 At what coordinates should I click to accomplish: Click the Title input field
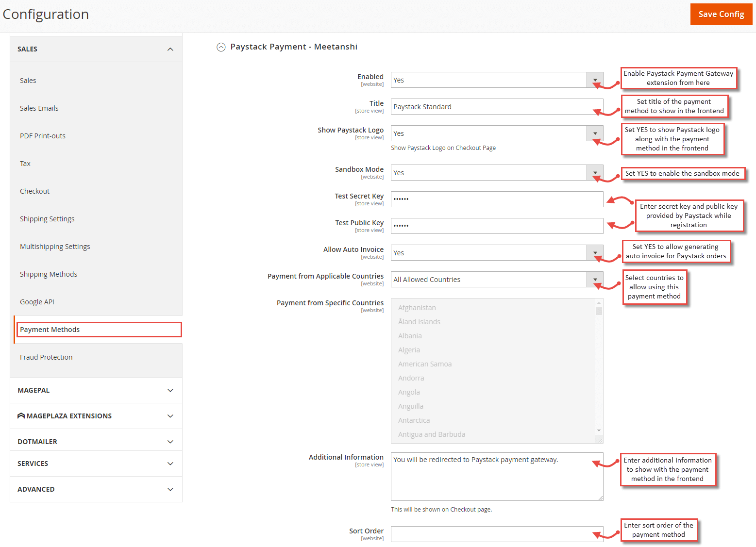497,107
